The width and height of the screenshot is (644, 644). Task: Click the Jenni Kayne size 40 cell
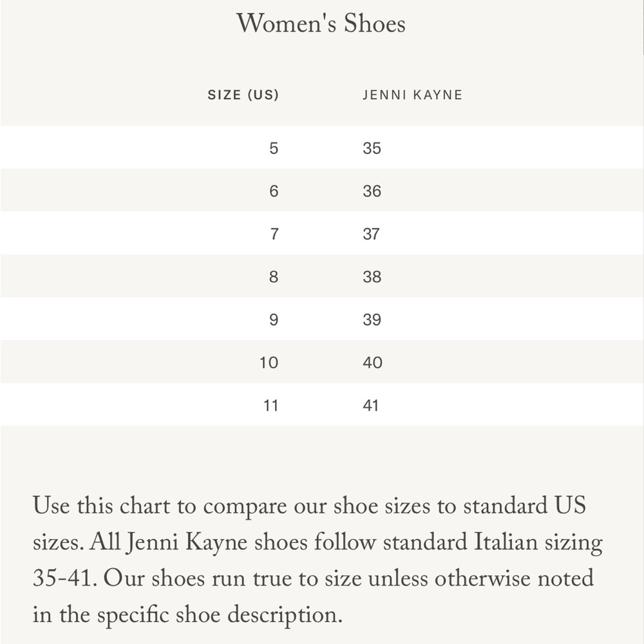click(372, 362)
